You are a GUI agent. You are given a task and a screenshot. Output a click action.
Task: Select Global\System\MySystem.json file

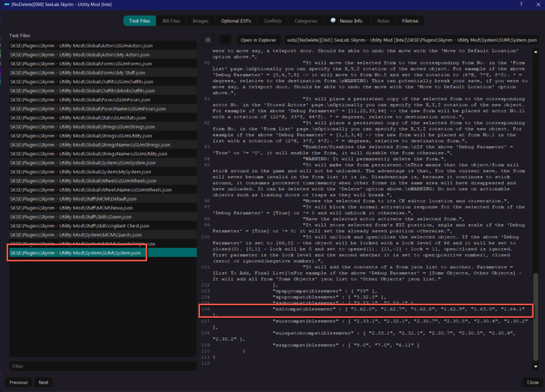pos(103,172)
